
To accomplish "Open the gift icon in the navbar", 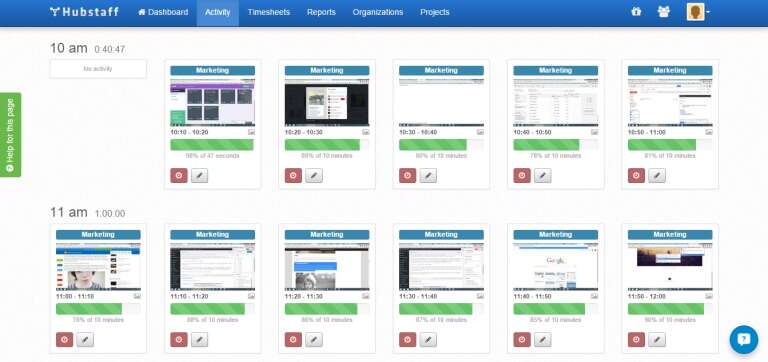I will (x=636, y=12).
